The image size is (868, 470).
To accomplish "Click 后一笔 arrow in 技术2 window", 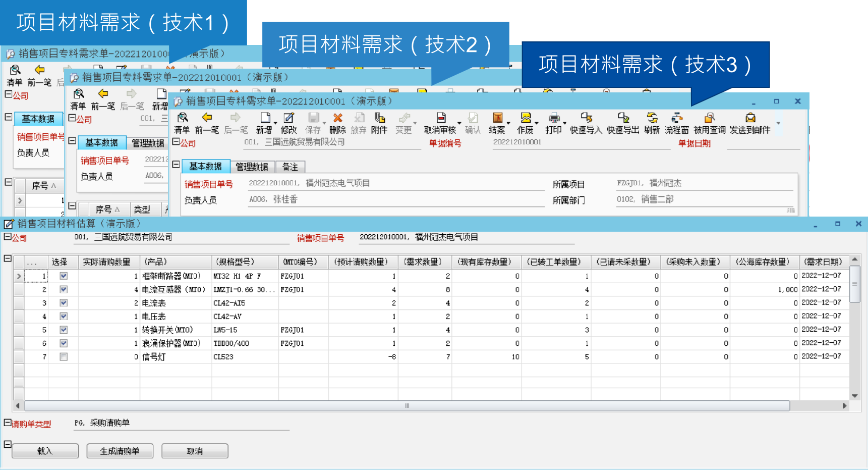I will click(x=132, y=94).
